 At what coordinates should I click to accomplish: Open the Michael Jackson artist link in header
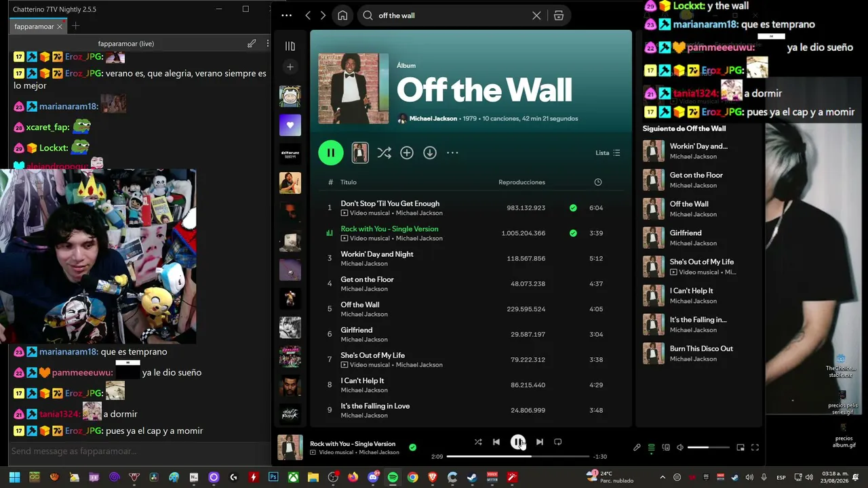click(433, 119)
